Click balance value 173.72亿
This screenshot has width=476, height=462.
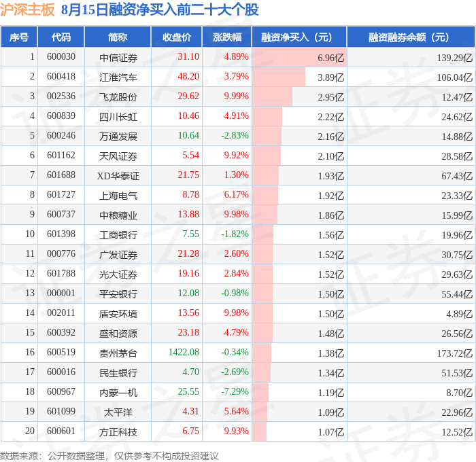click(x=455, y=353)
